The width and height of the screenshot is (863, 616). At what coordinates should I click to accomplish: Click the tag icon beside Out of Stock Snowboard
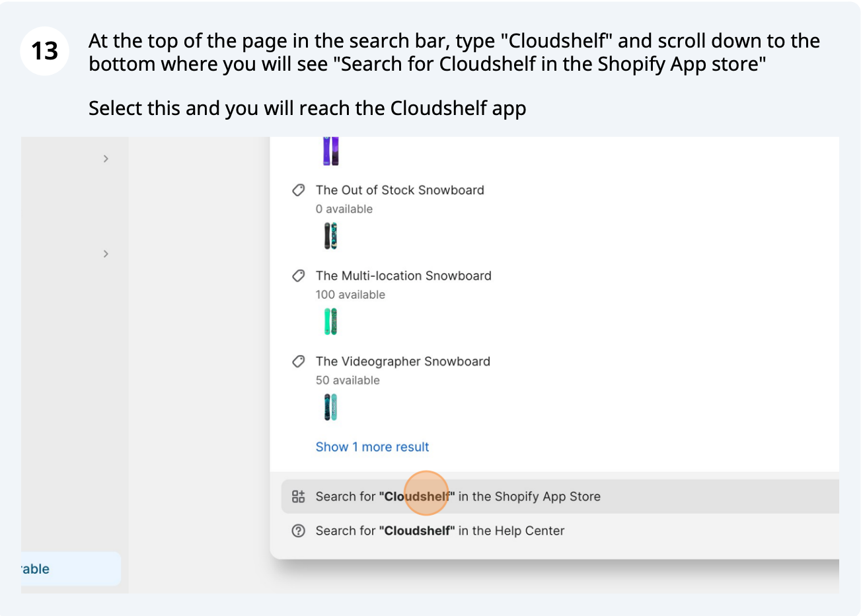click(299, 190)
